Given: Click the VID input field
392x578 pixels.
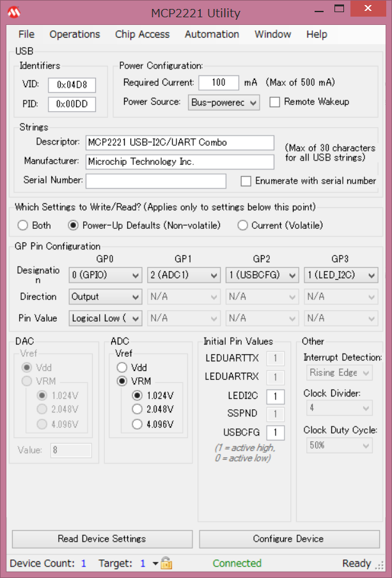Looking at the screenshot, I should pyautogui.click(x=72, y=85).
